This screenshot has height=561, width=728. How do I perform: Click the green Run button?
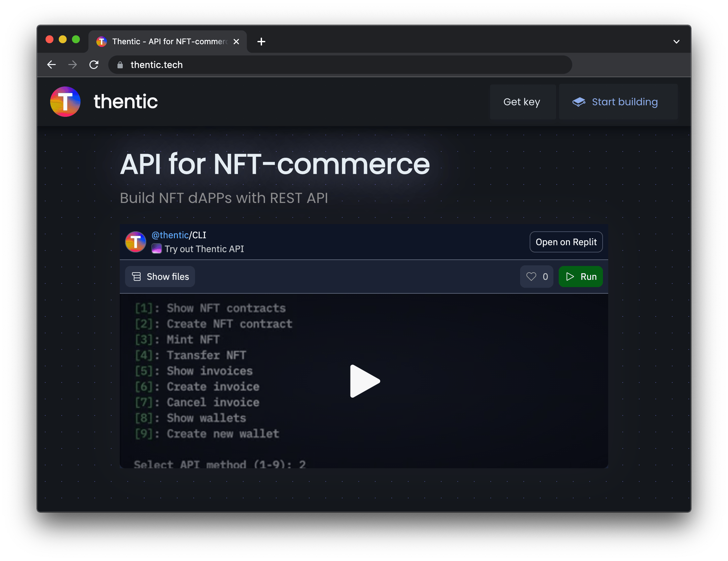580,277
